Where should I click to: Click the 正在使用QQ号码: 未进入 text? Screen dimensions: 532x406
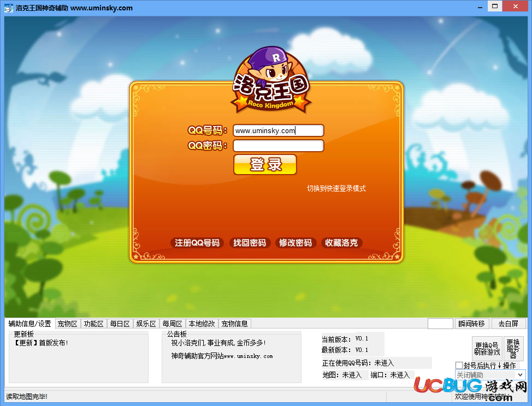(358, 363)
